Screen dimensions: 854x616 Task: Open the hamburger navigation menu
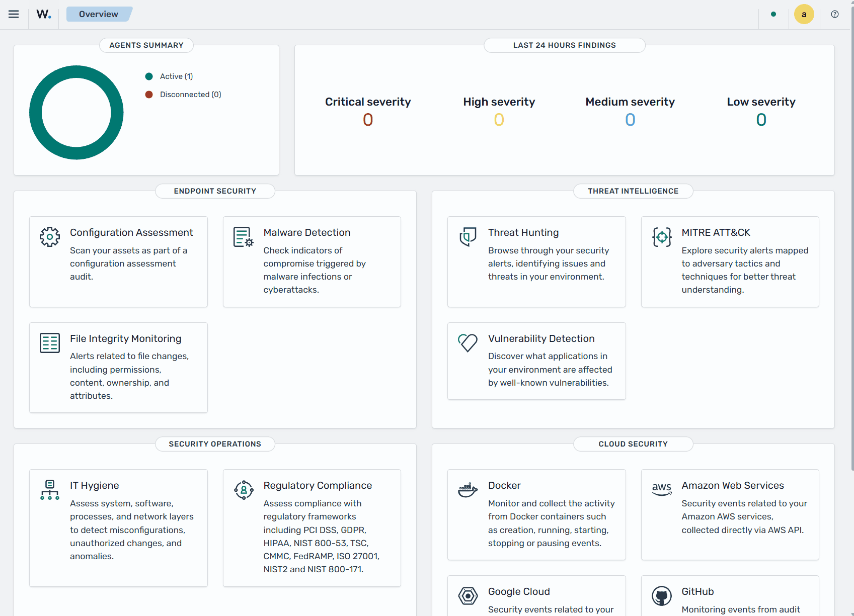click(x=14, y=14)
